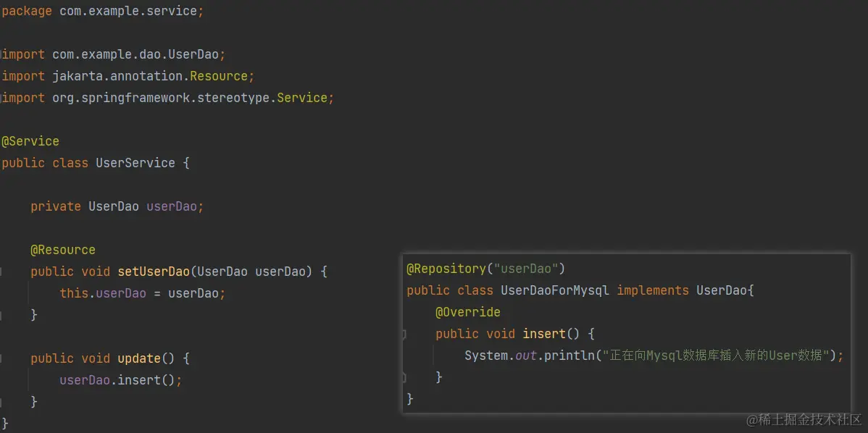Image resolution: width=868 pixels, height=433 pixels.
Task: Click the package keyword on the first line
Action: tap(27, 11)
